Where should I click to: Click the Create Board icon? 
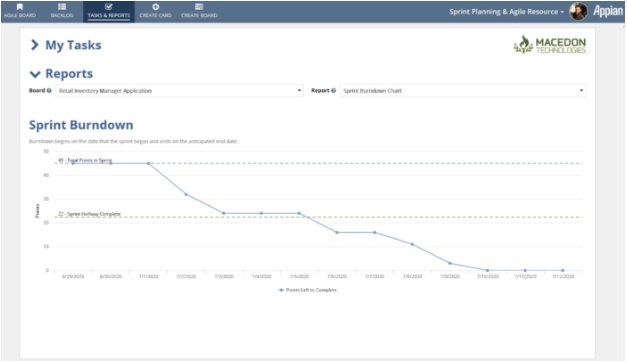199,7
